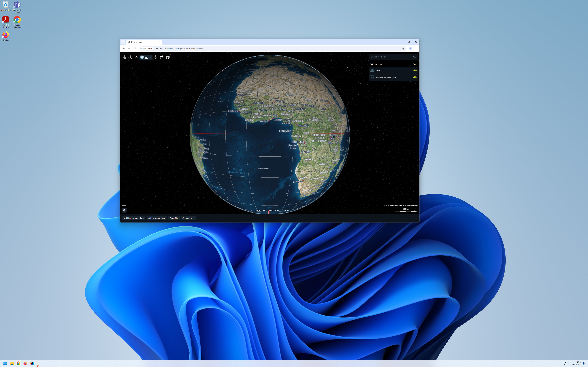Screen dimensions: 588x367
Task: Hide the Grid layer with eye icon
Action: (x=415, y=70)
